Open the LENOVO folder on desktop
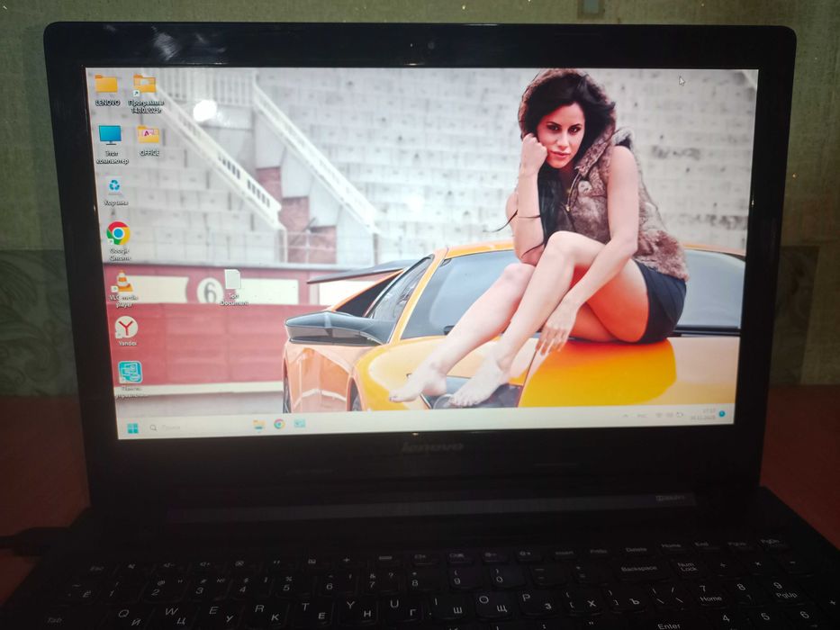The height and width of the screenshot is (630, 840). [107, 90]
